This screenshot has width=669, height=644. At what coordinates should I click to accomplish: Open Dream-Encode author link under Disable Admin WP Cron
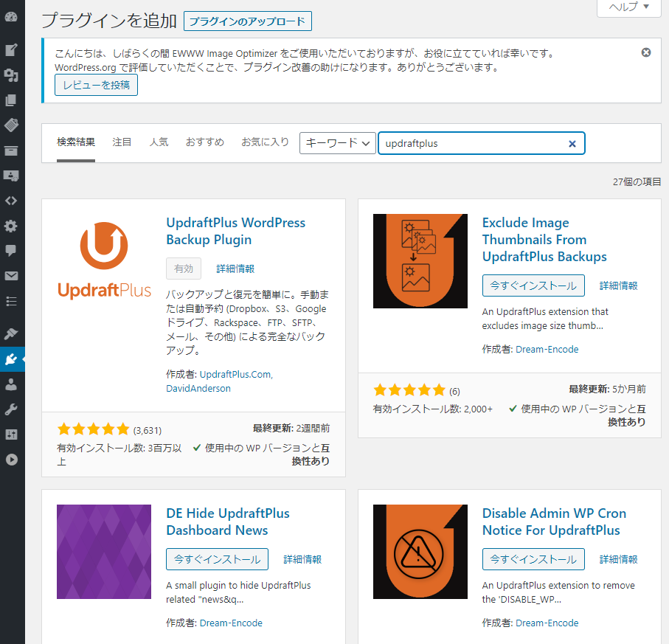pyautogui.click(x=547, y=623)
